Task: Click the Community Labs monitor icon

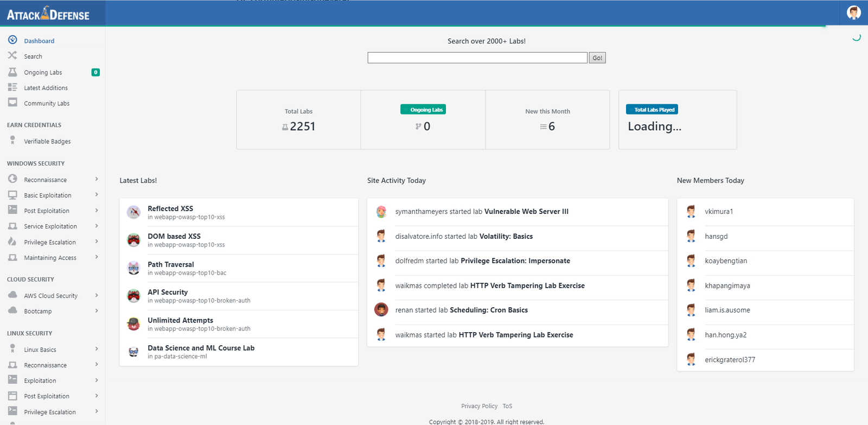Action: (12, 103)
